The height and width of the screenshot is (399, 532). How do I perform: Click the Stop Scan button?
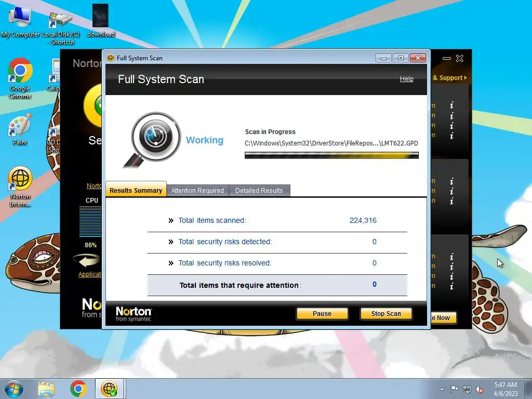tap(386, 313)
